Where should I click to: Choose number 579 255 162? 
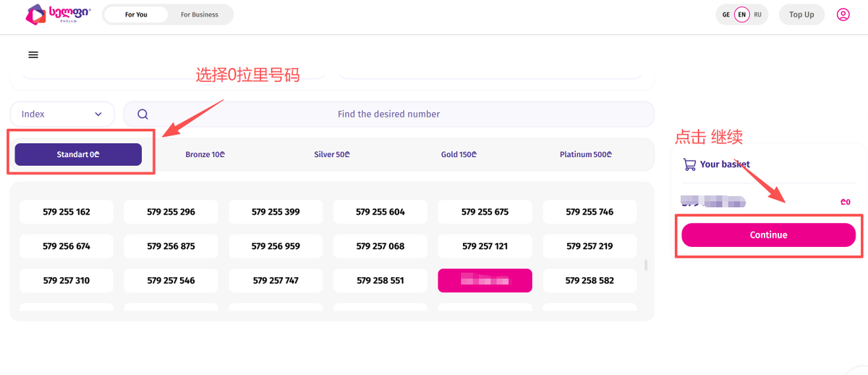(x=67, y=212)
